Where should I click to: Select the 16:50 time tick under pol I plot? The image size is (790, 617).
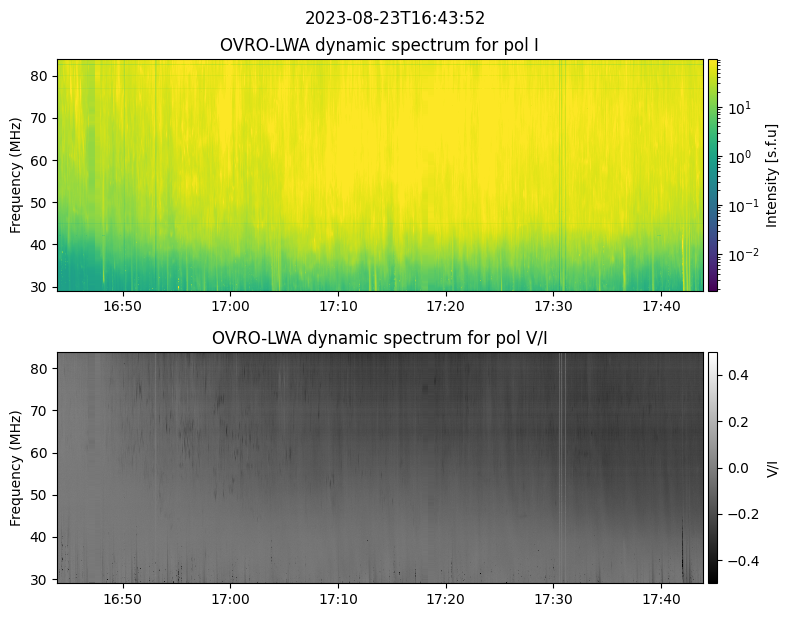(123, 306)
